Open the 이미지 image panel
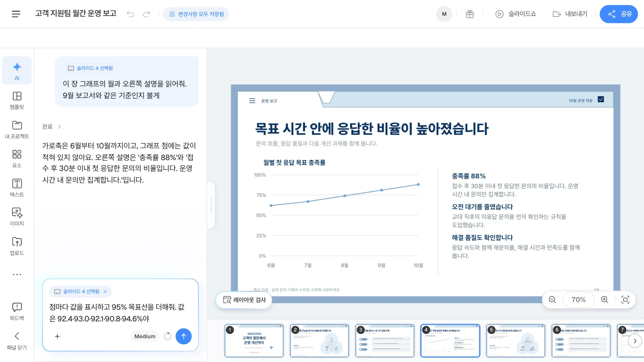 pos(17,217)
